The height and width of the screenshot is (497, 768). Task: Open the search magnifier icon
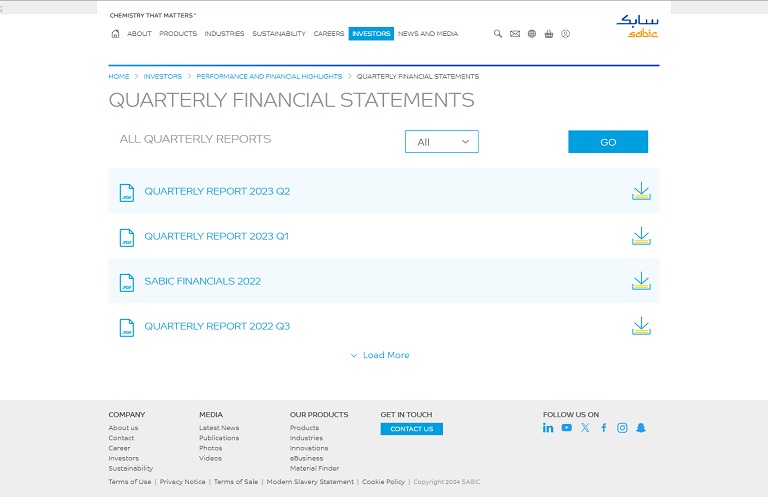[498, 34]
